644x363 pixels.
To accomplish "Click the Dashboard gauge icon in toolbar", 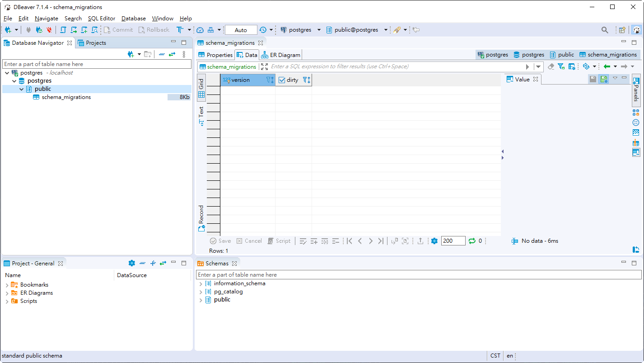I will 200,30.
